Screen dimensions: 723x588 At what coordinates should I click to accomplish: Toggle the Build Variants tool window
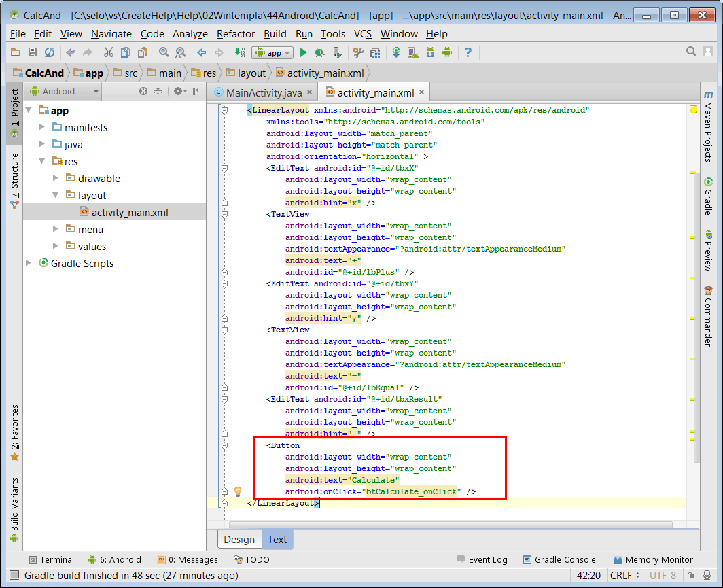14,509
